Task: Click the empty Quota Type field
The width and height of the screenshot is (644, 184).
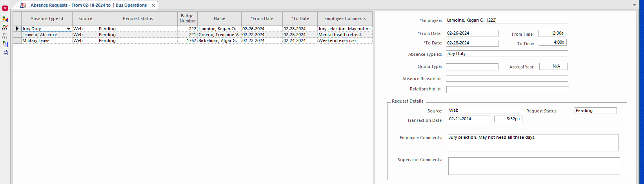Action: tap(472, 67)
